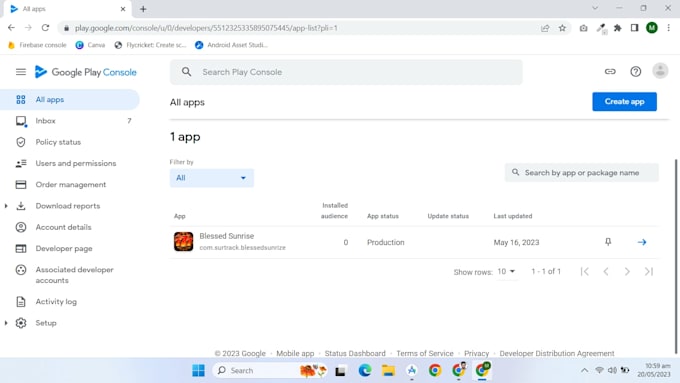Click the Setup gear icon

(21, 323)
